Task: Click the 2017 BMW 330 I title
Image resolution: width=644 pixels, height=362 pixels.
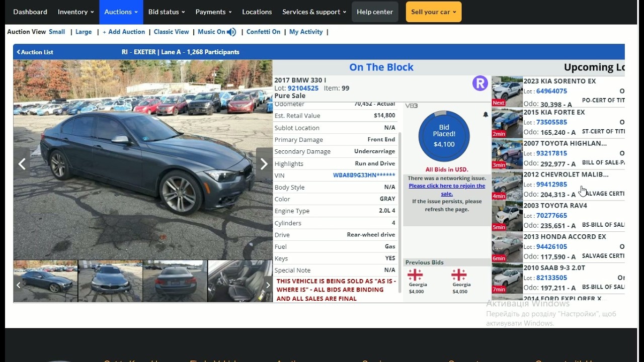Action: pyautogui.click(x=300, y=80)
